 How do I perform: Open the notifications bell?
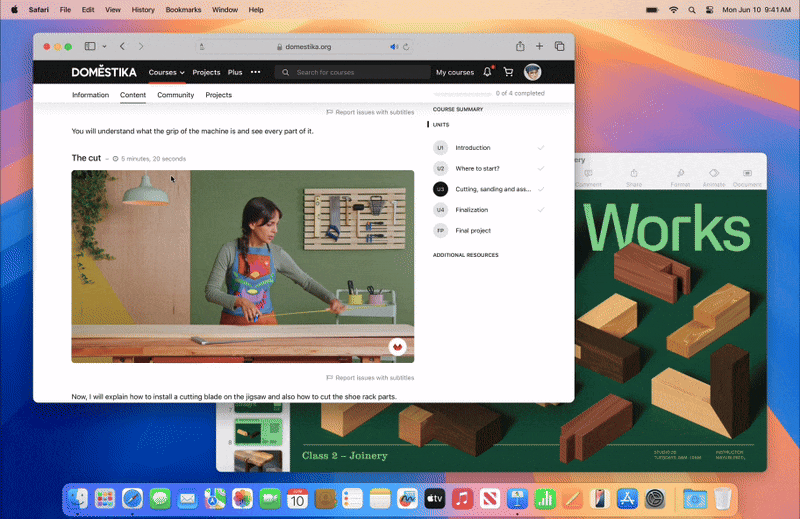click(488, 72)
